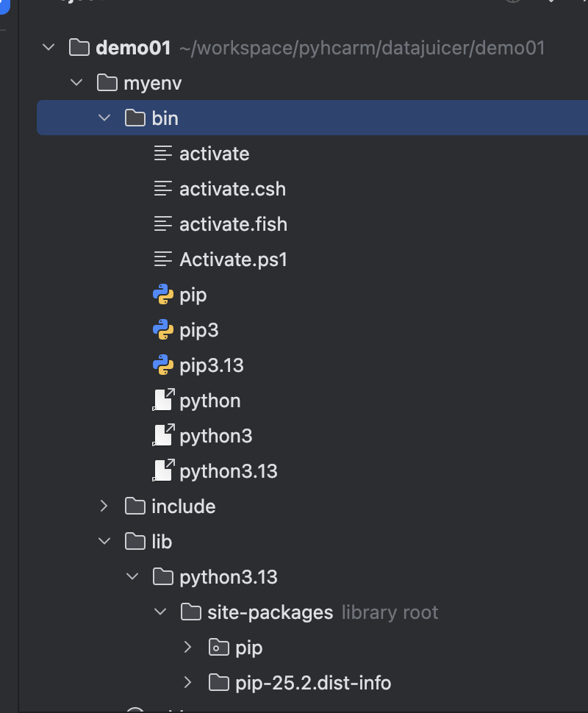This screenshot has height=713, width=588.
Task: Collapse the myenv folder
Action: [76, 83]
